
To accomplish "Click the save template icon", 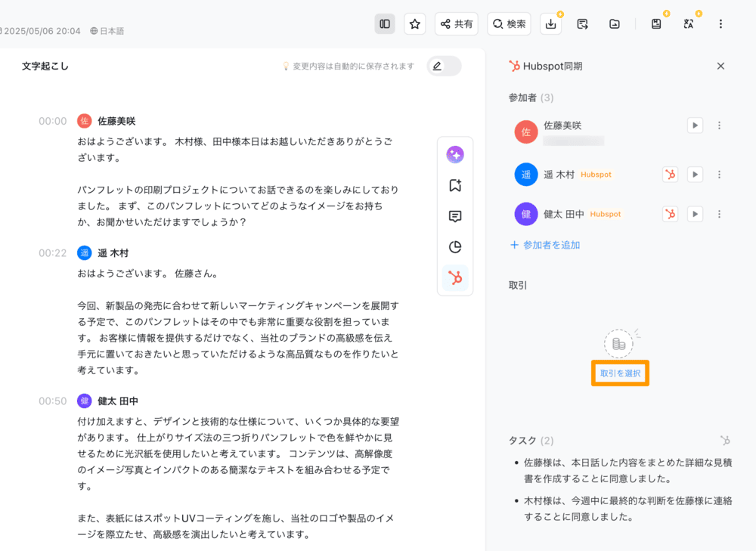I will (x=656, y=23).
